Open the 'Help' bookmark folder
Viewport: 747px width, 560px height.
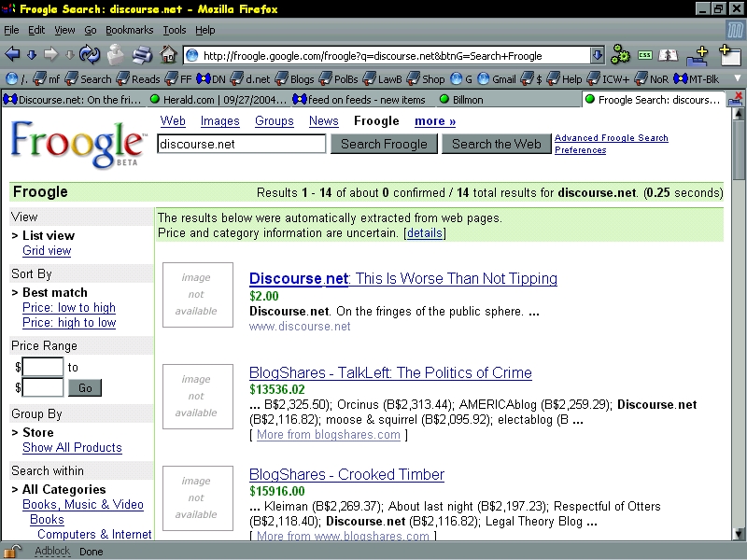tap(565, 79)
